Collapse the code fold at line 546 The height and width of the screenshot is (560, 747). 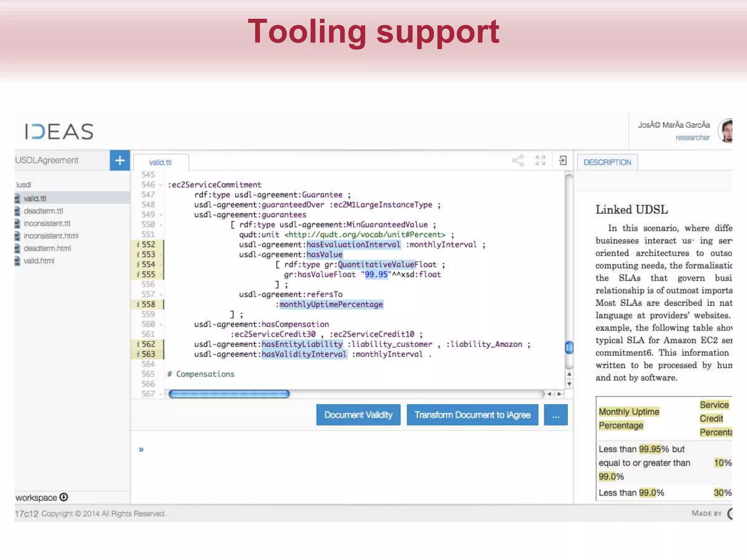click(160, 185)
